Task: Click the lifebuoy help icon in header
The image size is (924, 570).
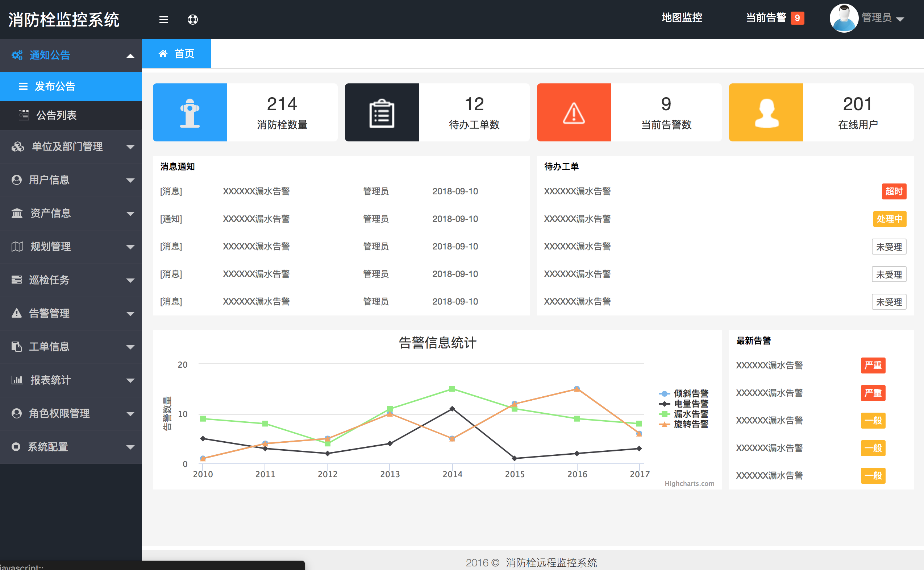Action: tap(192, 19)
